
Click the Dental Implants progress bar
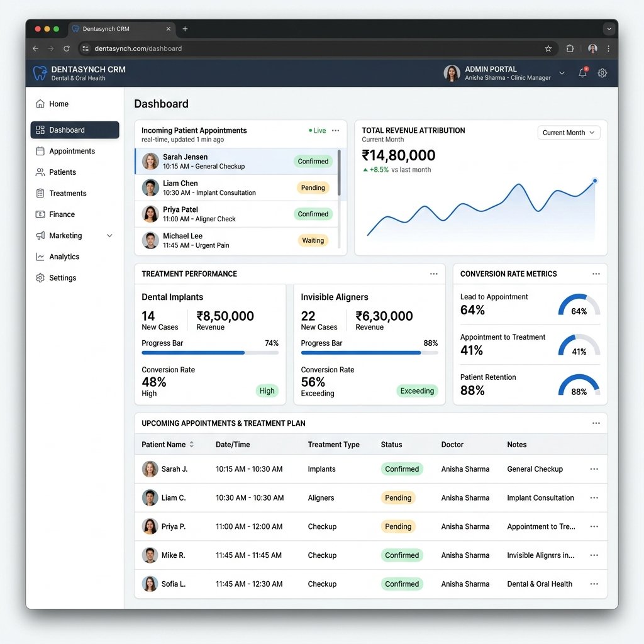[x=210, y=353]
